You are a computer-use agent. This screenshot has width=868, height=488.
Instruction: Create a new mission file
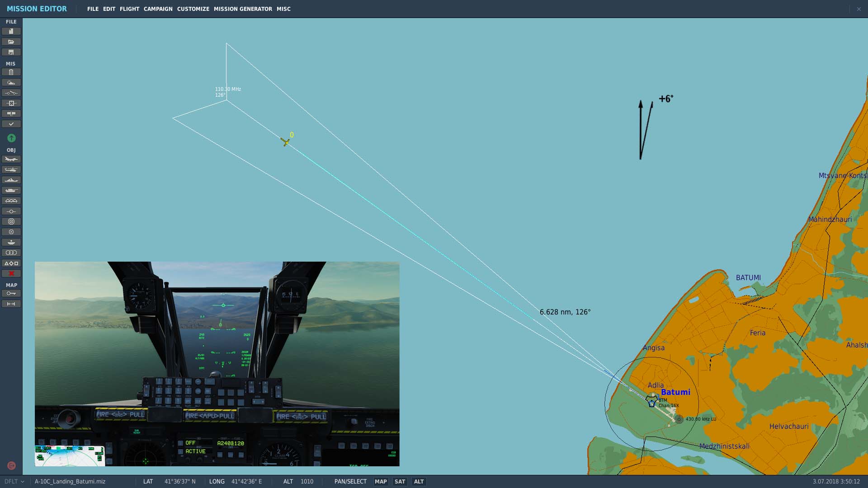pyautogui.click(x=11, y=31)
